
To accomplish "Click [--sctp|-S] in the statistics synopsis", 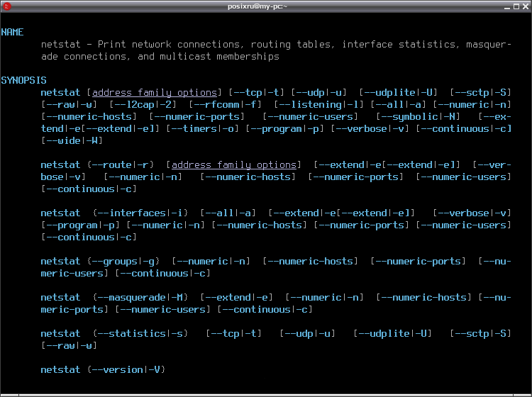I will [480, 334].
